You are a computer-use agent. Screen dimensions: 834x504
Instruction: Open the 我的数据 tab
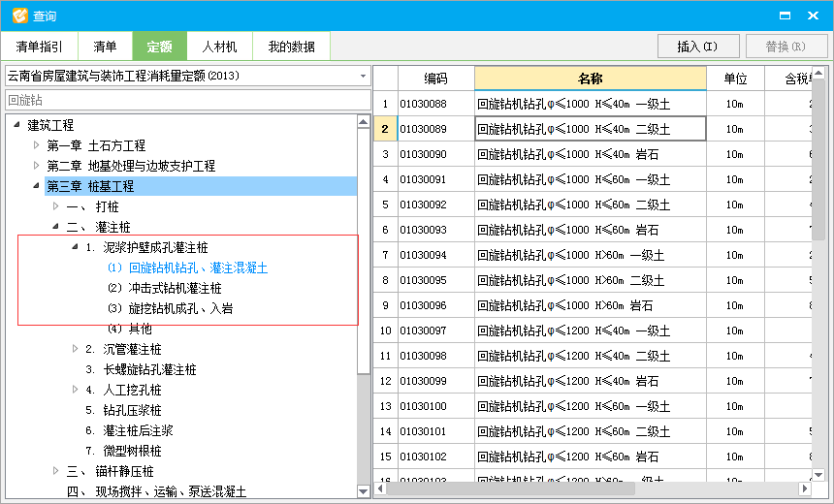(292, 47)
